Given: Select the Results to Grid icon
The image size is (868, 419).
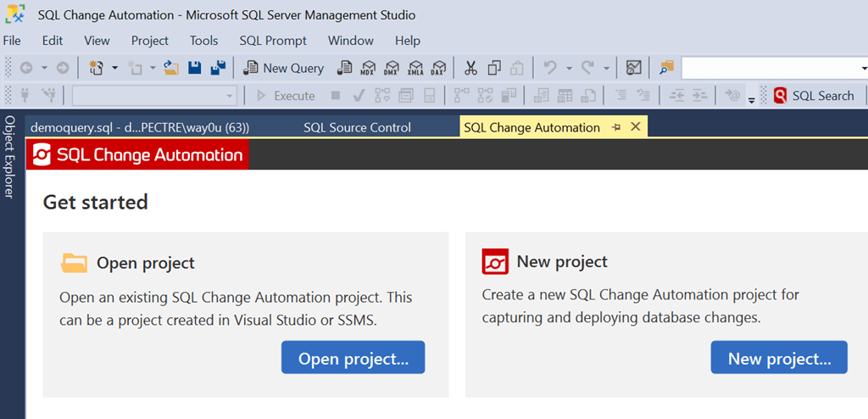Looking at the screenshot, I should pyautogui.click(x=565, y=95).
